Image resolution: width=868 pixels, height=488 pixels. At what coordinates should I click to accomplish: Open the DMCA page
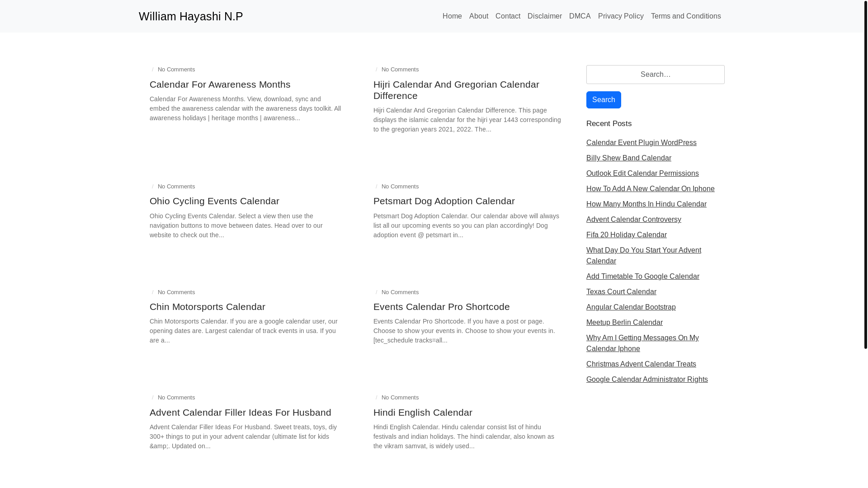(x=580, y=16)
